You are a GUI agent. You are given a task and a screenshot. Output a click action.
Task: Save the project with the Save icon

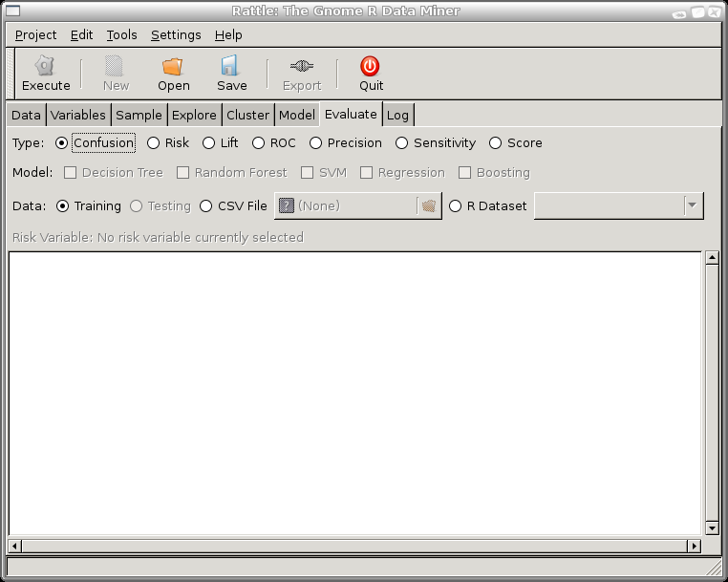230,66
